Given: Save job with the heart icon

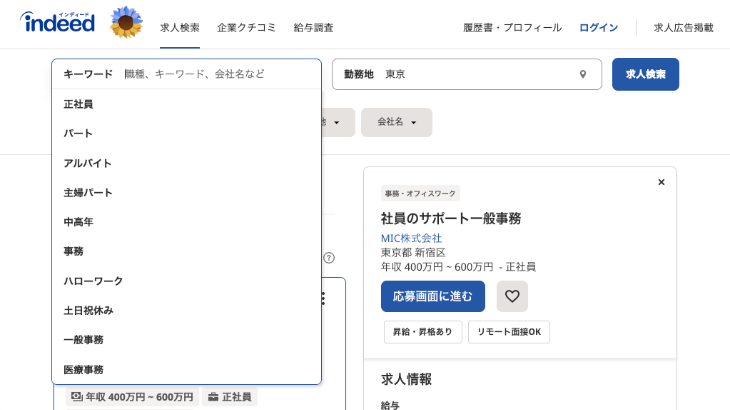Looking at the screenshot, I should click(x=512, y=296).
